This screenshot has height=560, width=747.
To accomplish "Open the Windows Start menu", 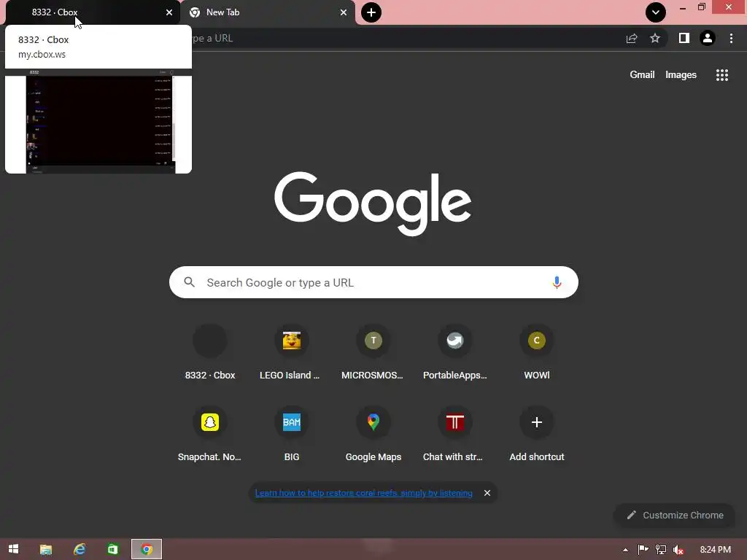I will 13,549.
